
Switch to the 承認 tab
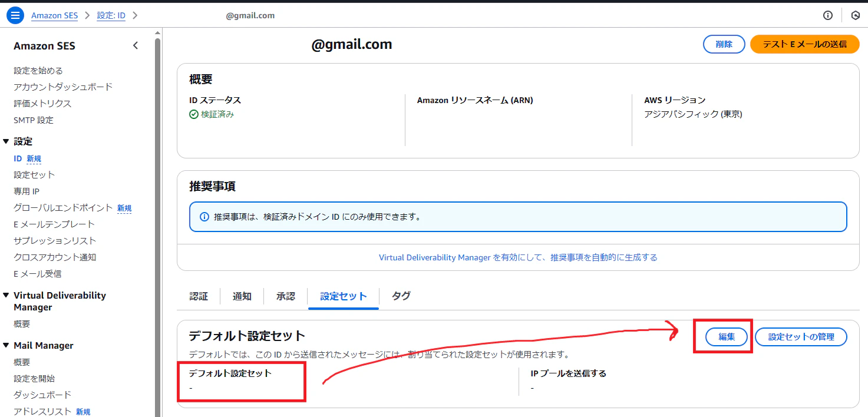point(286,296)
